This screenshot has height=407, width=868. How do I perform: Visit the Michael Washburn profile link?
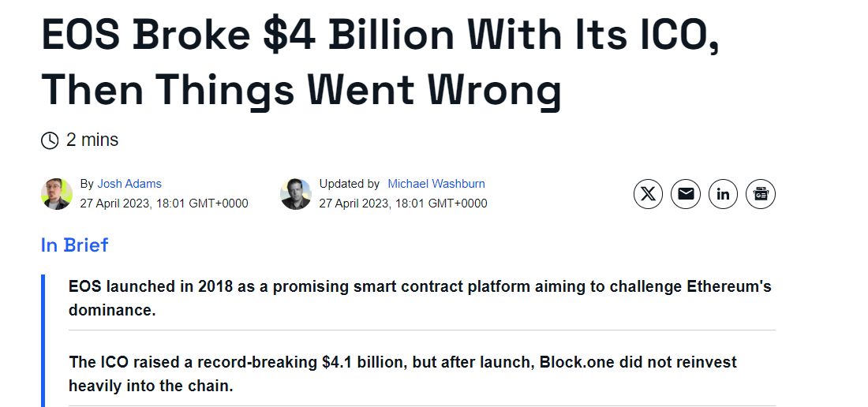[x=436, y=184]
